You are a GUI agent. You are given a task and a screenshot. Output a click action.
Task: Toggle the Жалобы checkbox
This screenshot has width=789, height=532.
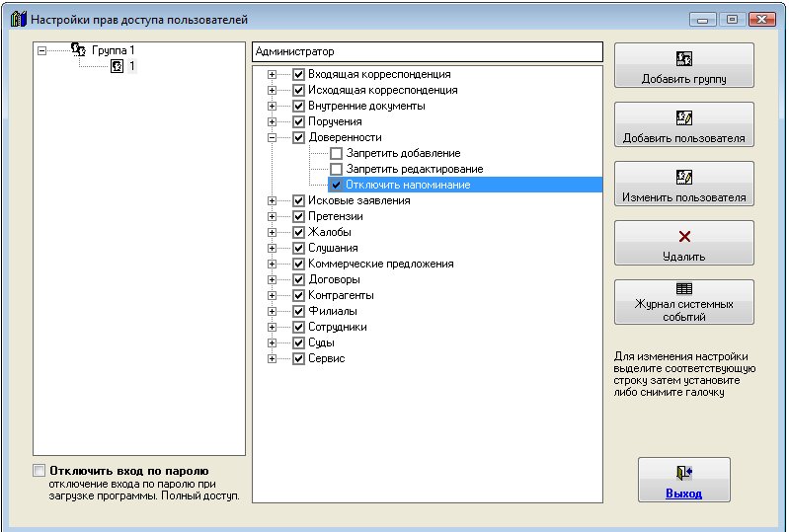tap(298, 232)
